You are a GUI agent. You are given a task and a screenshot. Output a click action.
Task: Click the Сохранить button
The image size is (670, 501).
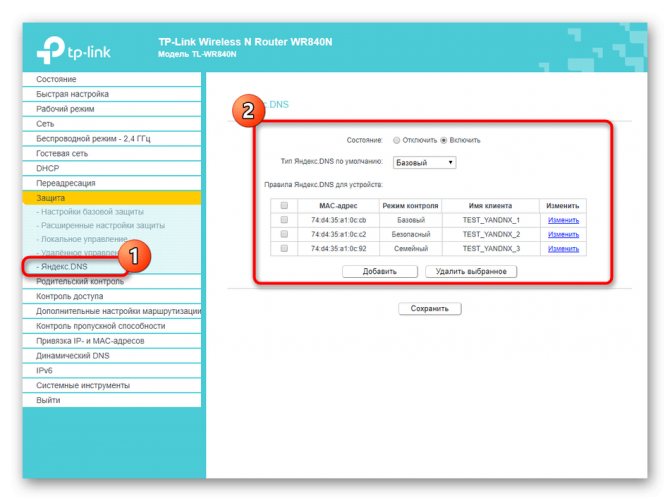(x=429, y=309)
